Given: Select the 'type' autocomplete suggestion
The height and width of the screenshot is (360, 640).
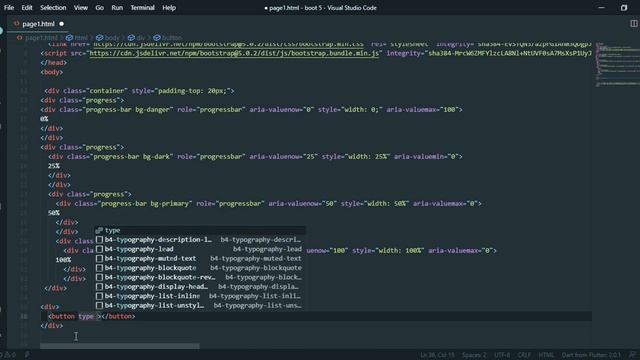Looking at the screenshot, I should [200, 230].
